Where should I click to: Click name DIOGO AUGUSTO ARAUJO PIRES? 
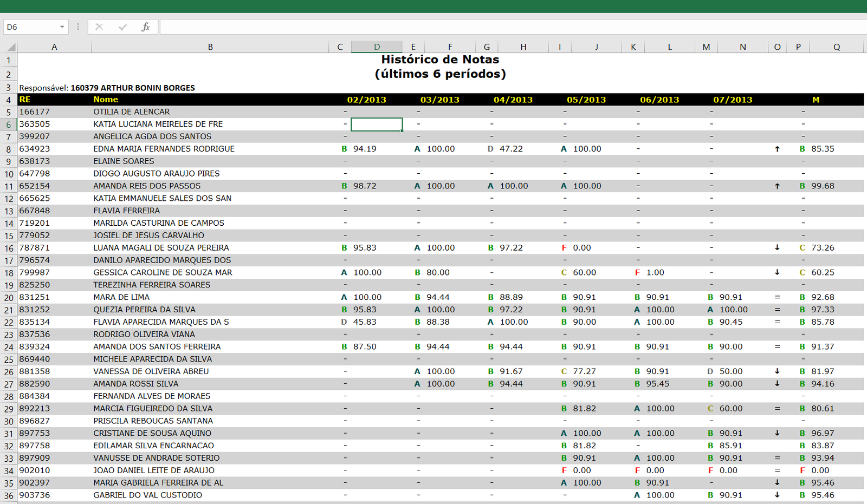pos(156,174)
